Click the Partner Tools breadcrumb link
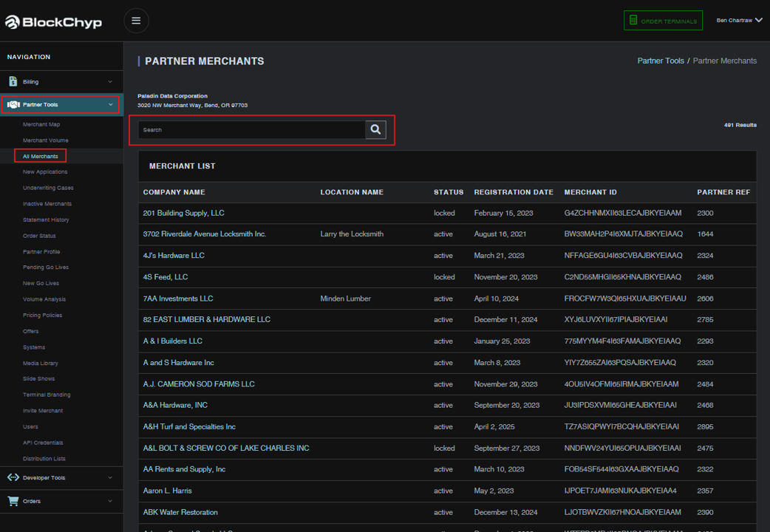This screenshot has width=770, height=532. (x=661, y=61)
